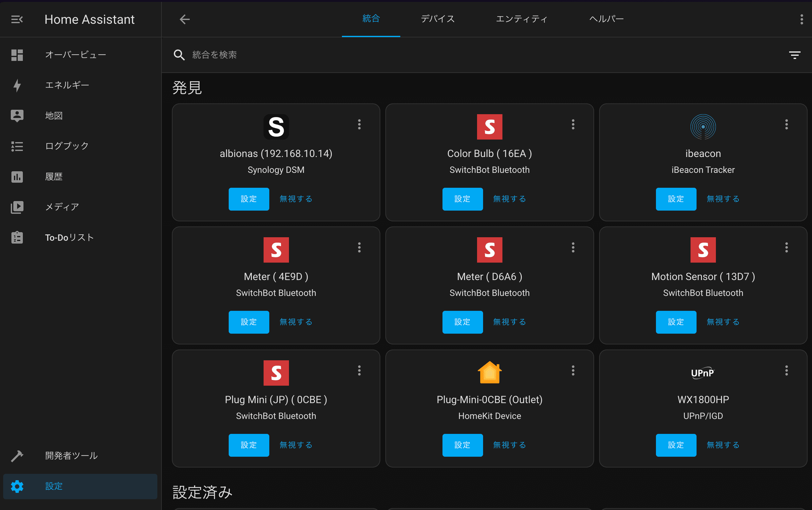Click the back arrow icon
The width and height of the screenshot is (812, 510).
(x=185, y=19)
